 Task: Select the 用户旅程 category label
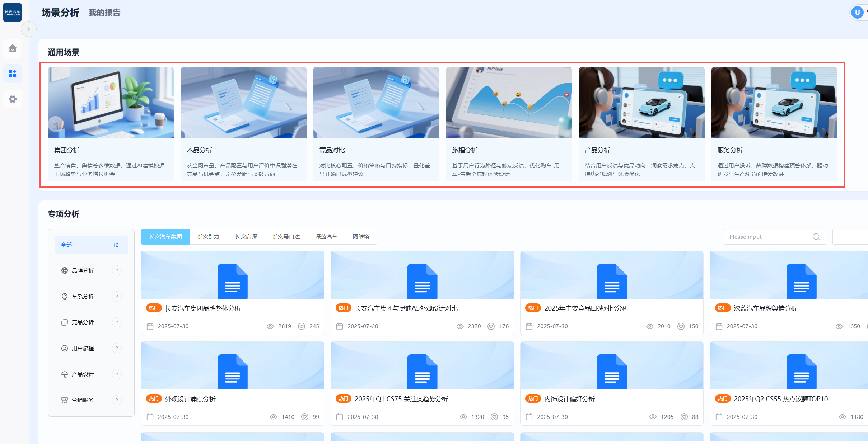(x=83, y=348)
